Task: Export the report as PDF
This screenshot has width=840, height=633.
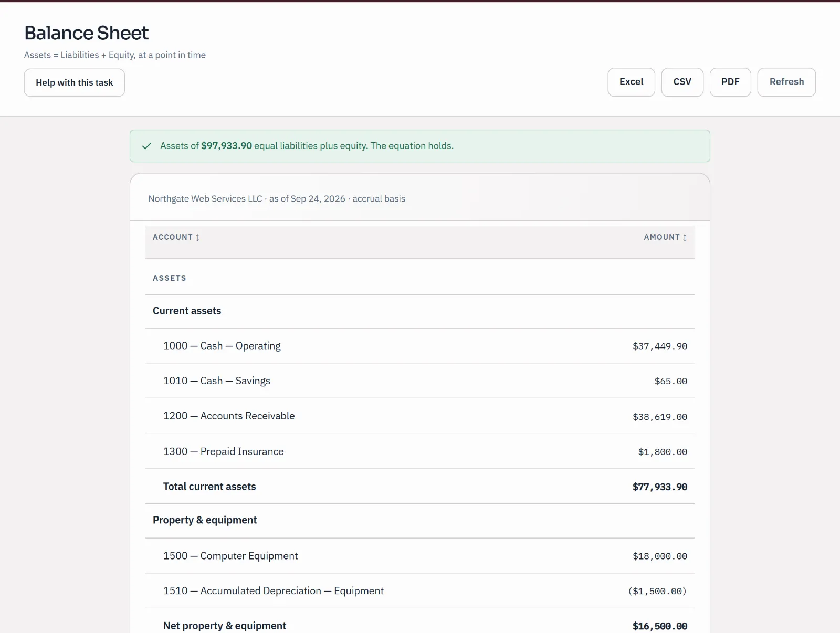Action: 730,82
